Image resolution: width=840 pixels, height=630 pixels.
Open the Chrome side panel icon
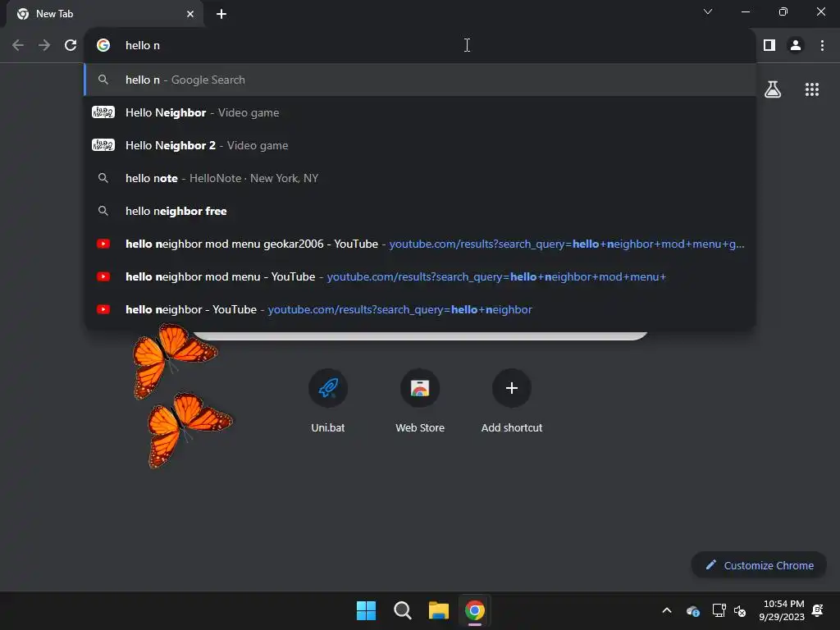pos(769,46)
